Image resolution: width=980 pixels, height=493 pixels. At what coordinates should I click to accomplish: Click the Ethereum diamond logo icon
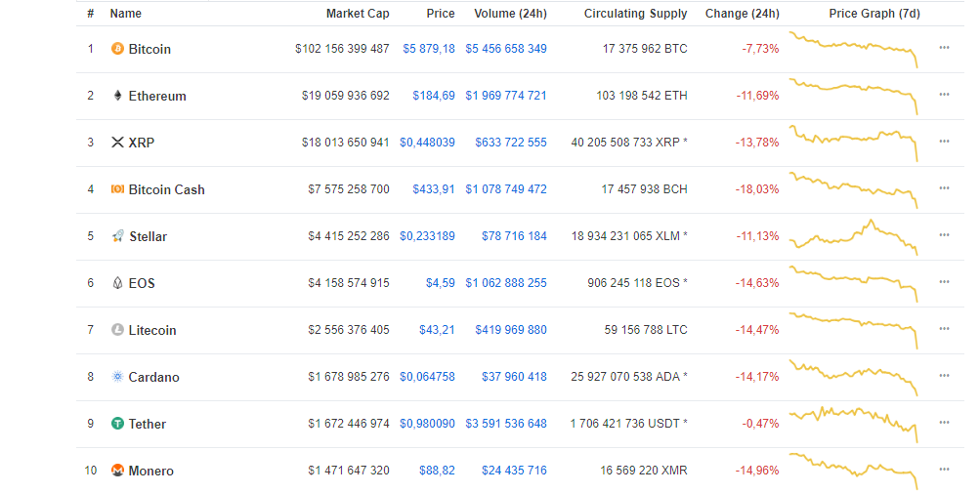coord(117,96)
